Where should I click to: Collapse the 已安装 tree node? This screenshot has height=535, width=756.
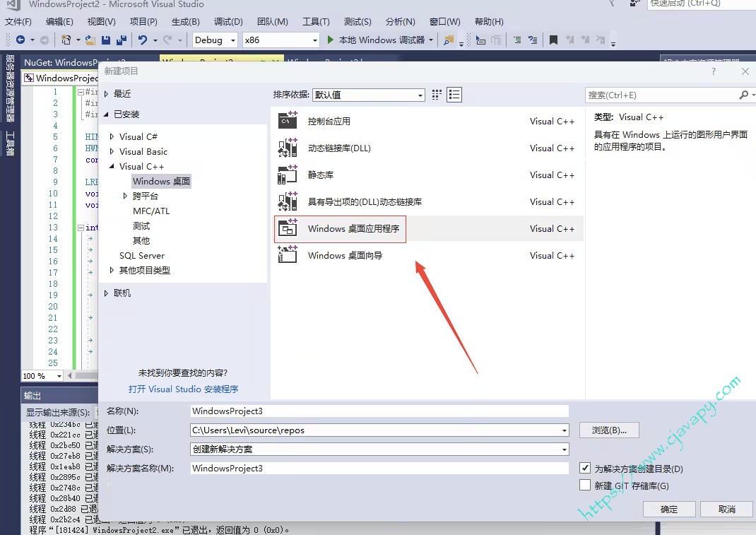(x=107, y=114)
